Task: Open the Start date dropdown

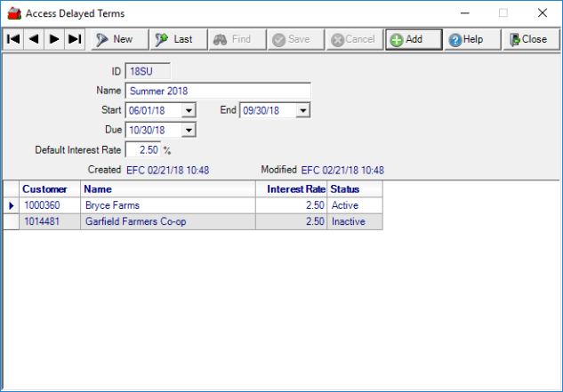Action: click(189, 110)
